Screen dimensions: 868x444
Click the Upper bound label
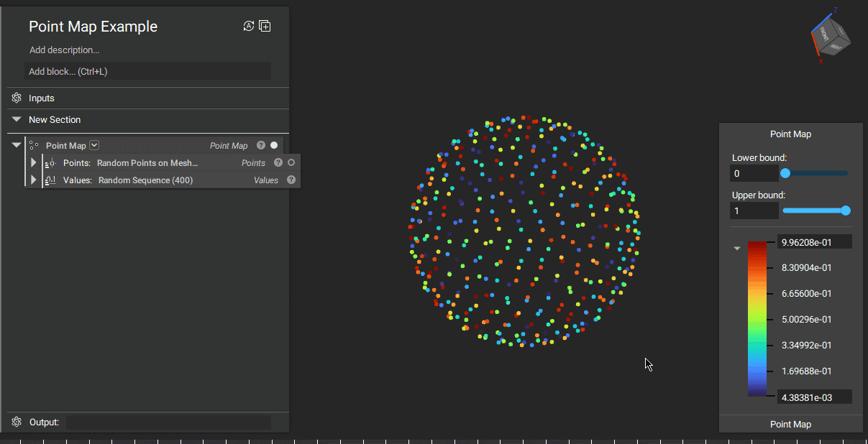pyautogui.click(x=759, y=195)
